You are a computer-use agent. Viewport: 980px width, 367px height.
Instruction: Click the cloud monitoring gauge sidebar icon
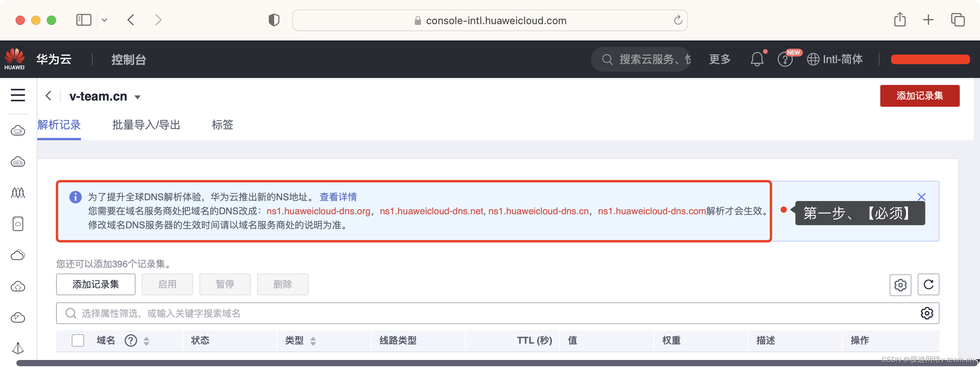coord(18,318)
